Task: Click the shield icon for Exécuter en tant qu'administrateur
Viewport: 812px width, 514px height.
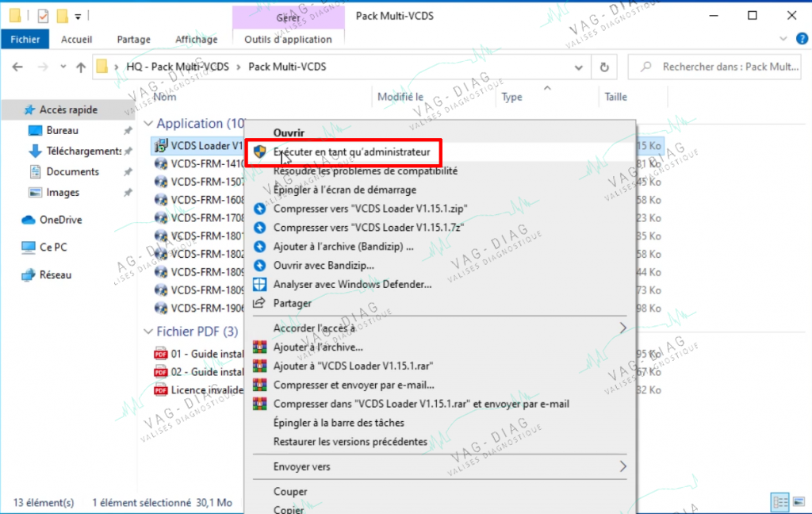Action: pyautogui.click(x=259, y=152)
